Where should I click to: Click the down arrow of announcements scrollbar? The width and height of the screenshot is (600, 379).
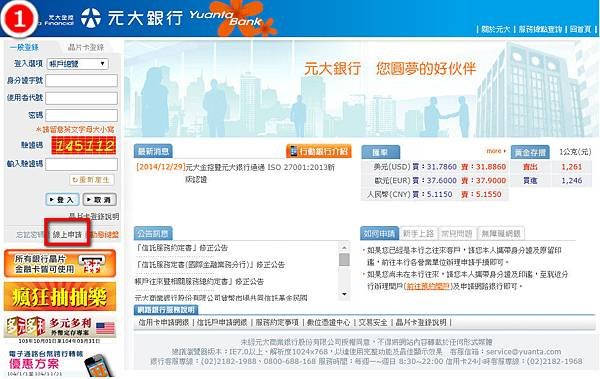[344, 294]
